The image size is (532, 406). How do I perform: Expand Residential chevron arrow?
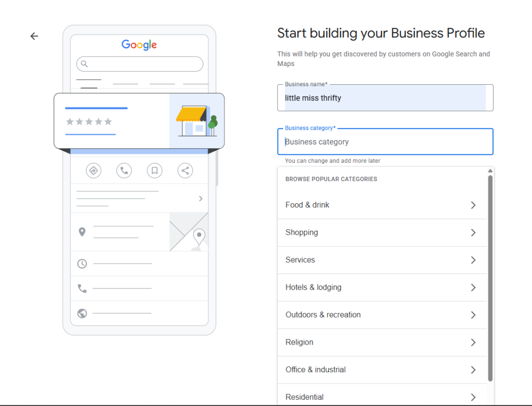(x=473, y=397)
